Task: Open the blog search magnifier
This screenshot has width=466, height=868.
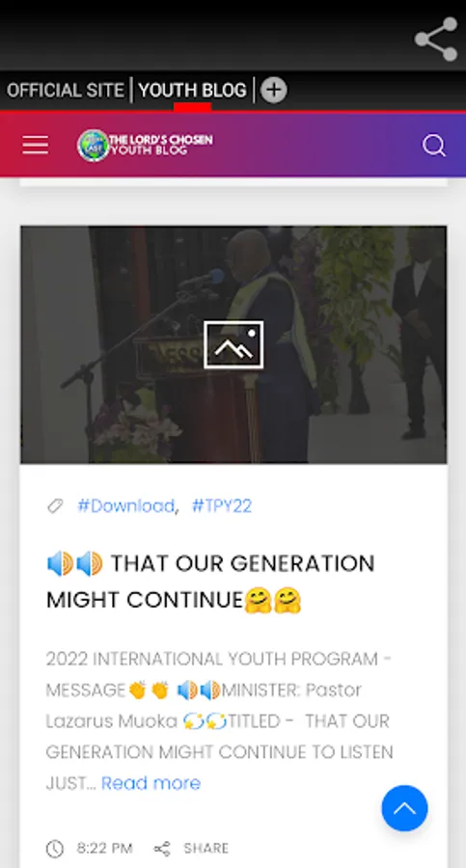Action: pos(434,147)
